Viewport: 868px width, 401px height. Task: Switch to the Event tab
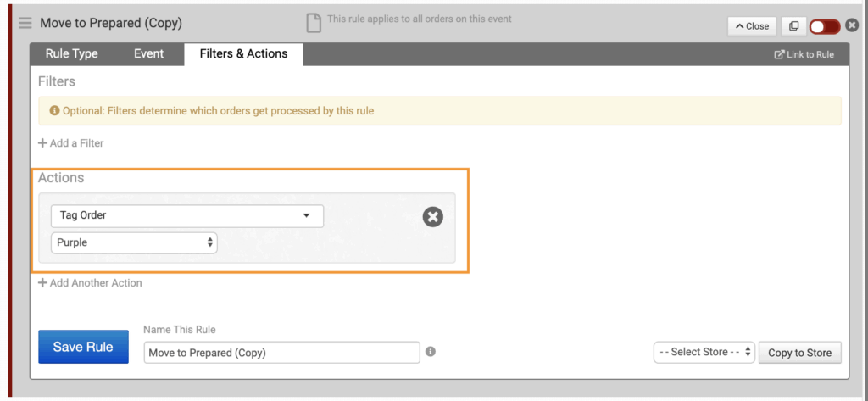tap(149, 53)
